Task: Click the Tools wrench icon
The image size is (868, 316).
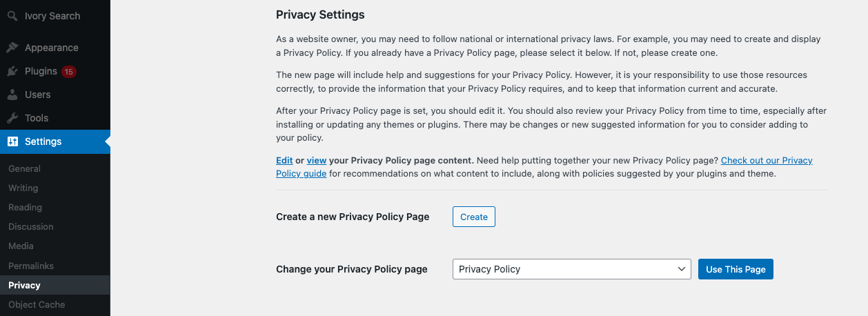Action: (x=12, y=118)
